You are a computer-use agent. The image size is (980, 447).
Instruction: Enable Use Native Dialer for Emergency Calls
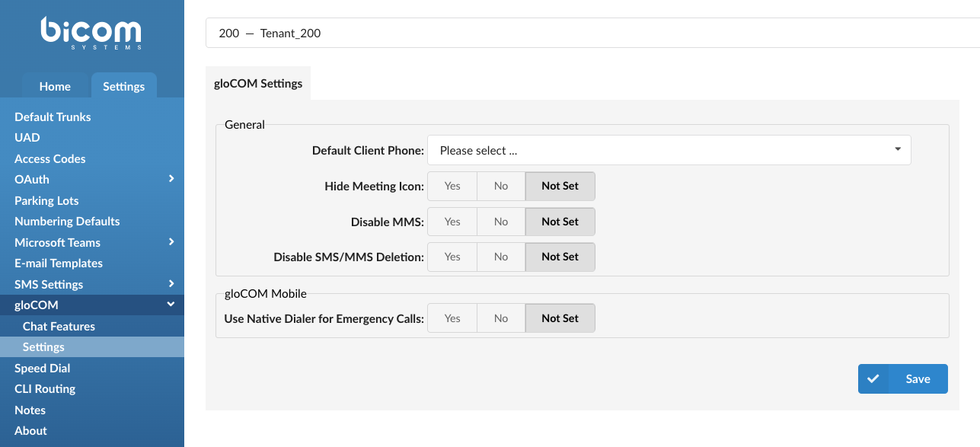452,318
